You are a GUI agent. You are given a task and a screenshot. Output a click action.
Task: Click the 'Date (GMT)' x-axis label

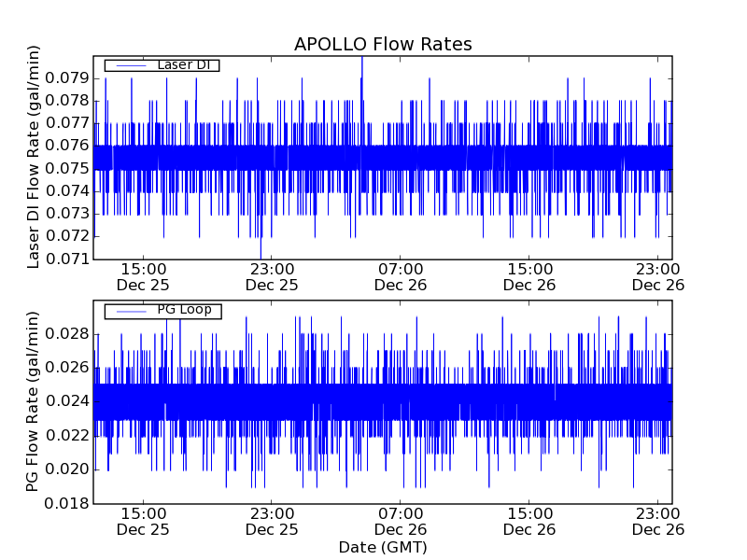coord(383,547)
